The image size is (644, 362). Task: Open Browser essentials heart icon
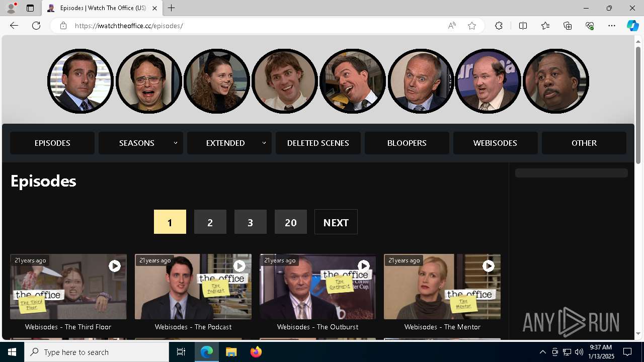pos(590,26)
